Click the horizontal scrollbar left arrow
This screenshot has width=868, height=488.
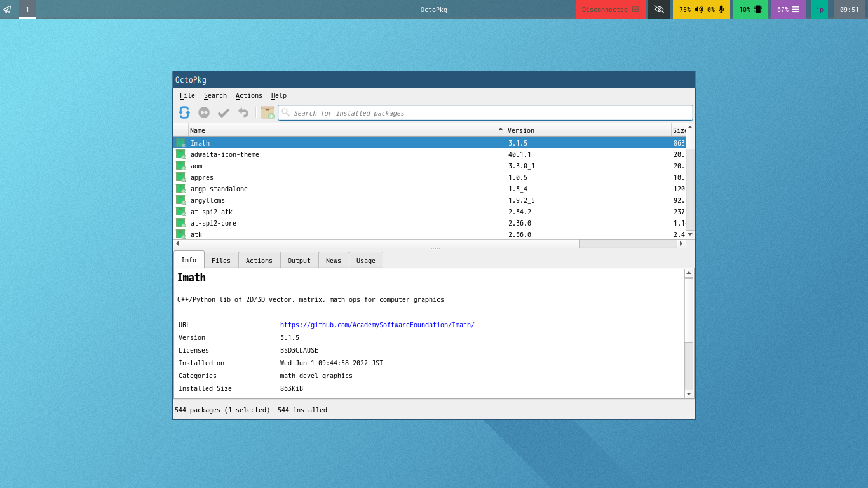178,243
